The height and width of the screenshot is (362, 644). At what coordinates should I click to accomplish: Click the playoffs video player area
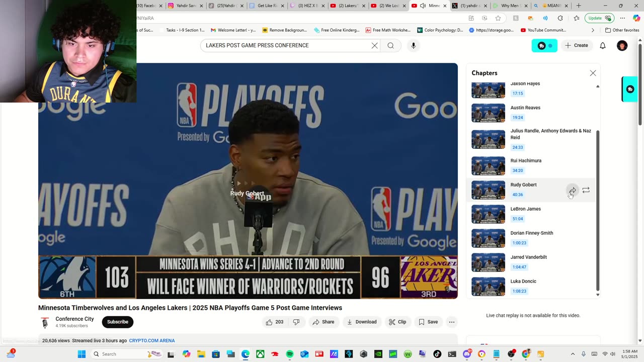point(248,180)
